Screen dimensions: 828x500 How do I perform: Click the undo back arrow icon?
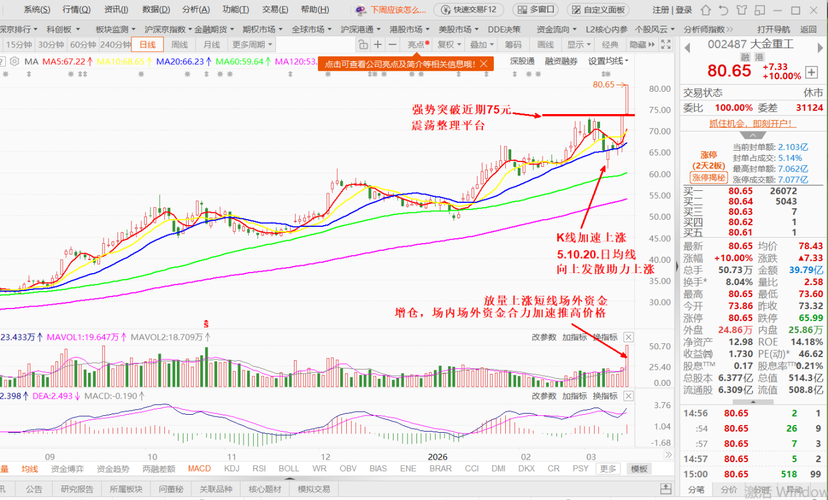coord(723,10)
